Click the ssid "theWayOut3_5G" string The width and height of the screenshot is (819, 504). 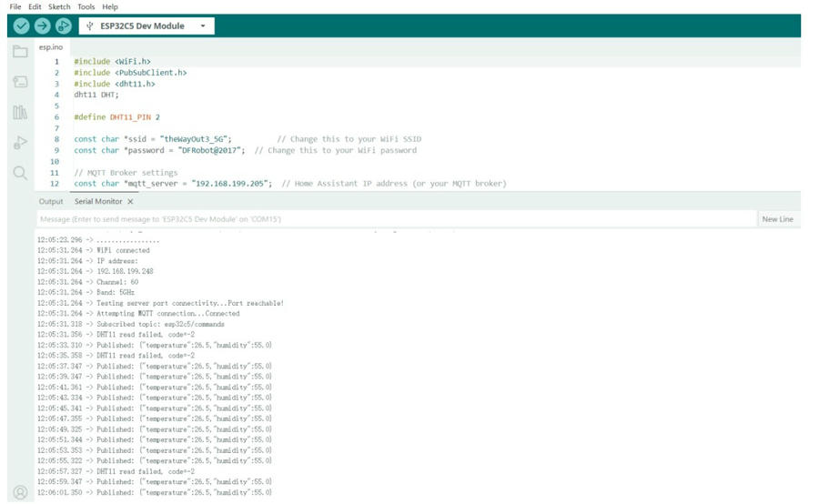click(x=196, y=139)
